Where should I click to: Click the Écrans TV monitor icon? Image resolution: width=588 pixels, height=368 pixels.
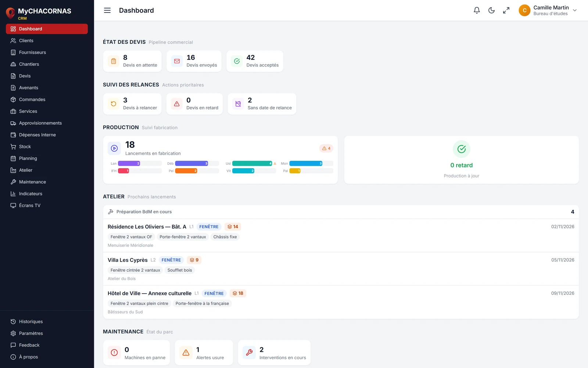(13, 205)
